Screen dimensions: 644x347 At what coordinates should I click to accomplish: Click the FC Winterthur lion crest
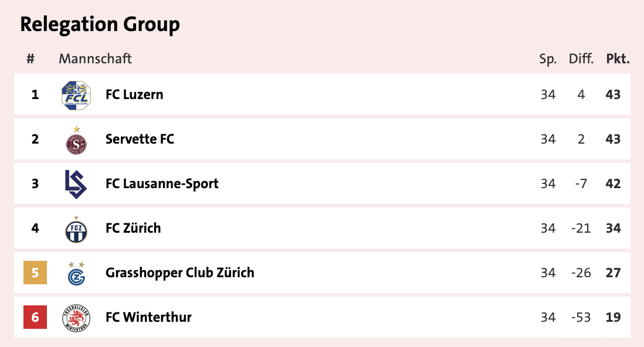click(x=76, y=318)
